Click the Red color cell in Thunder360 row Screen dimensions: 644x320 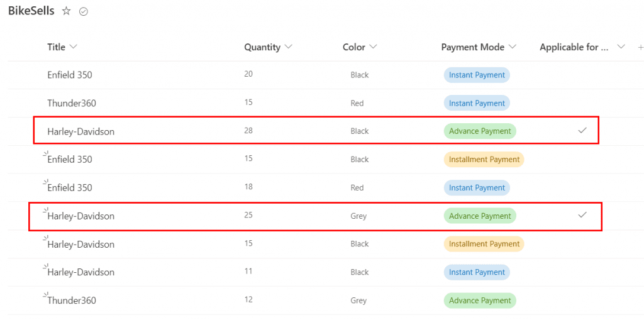click(x=357, y=104)
